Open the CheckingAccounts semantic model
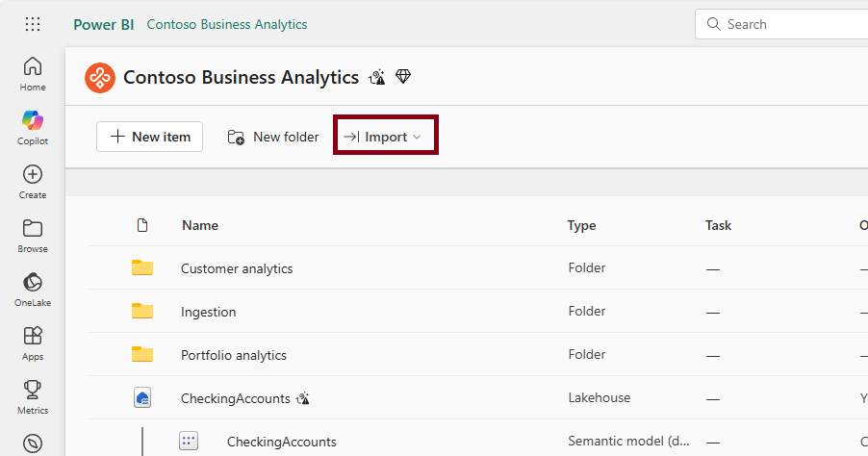Screen dimensions: 868x456 click(282, 442)
